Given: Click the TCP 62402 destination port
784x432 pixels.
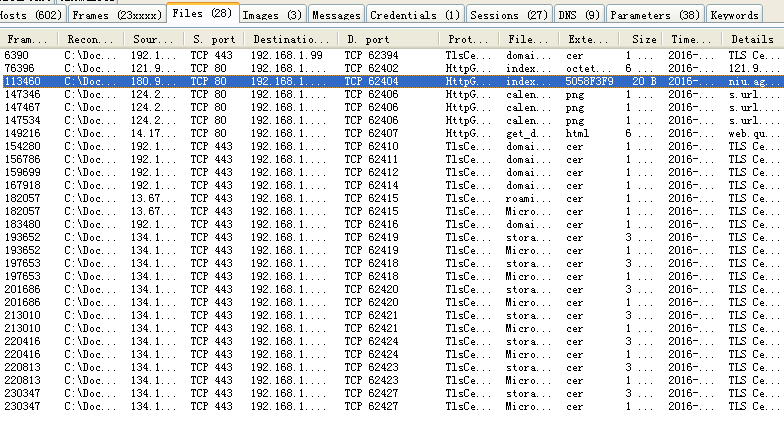Looking at the screenshot, I should point(372,68).
